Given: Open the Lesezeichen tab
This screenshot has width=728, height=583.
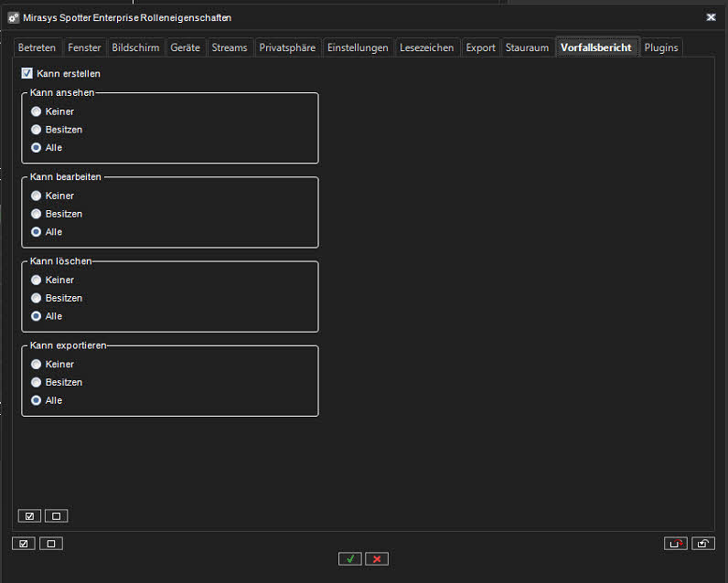Looking at the screenshot, I should tap(426, 48).
